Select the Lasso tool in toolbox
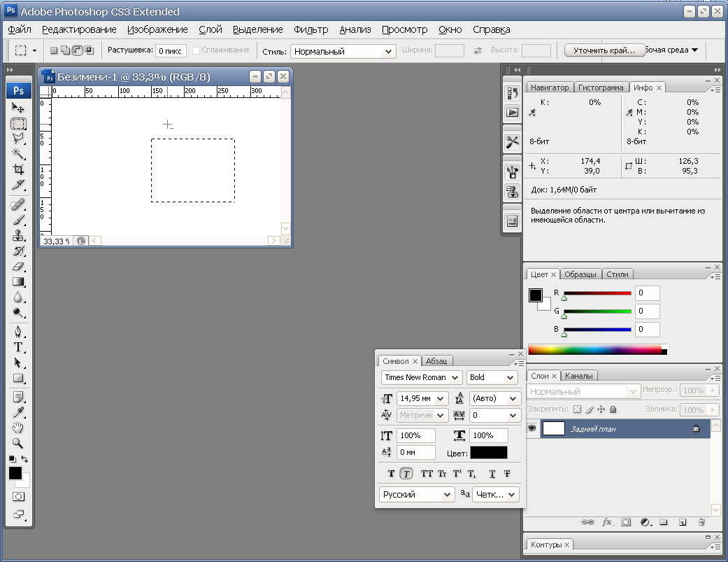The width and height of the screenshot is (728, 562). tap(18, 139)
